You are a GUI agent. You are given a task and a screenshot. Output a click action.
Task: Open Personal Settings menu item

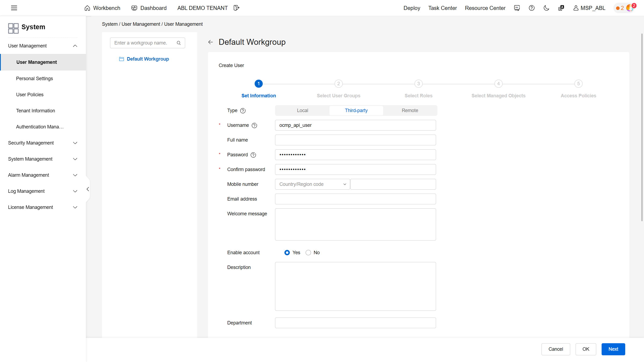click(34, 79)
